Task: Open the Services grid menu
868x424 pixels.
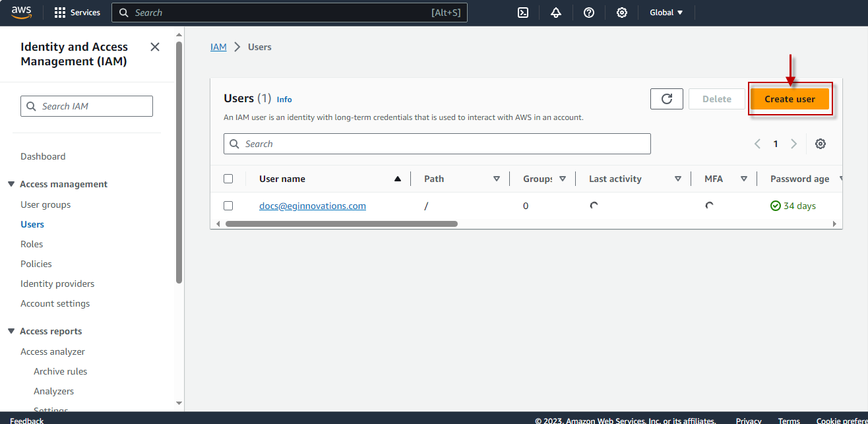Action: click(77, 13)
